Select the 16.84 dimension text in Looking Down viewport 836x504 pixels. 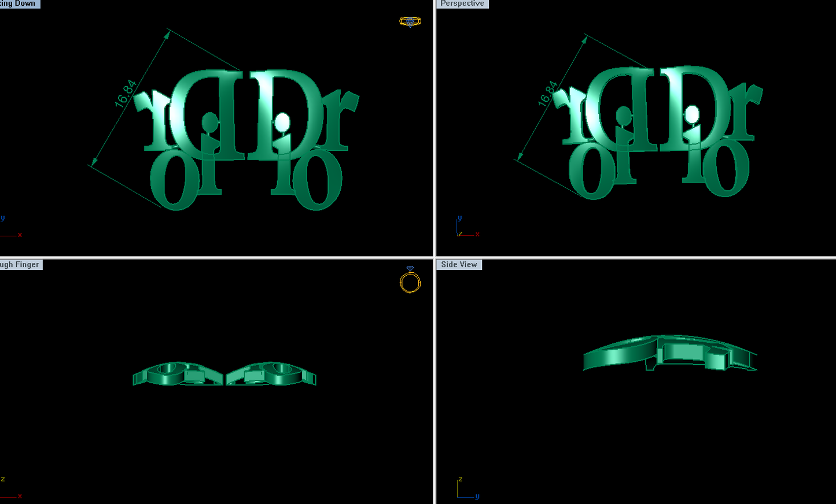[x=126, y=93]
